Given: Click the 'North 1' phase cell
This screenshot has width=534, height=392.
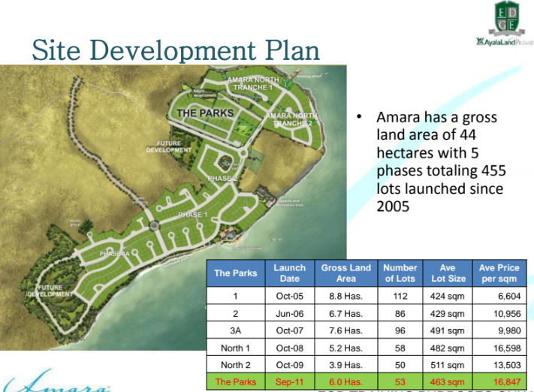Looking at the screenshot, I should point(236,348).
